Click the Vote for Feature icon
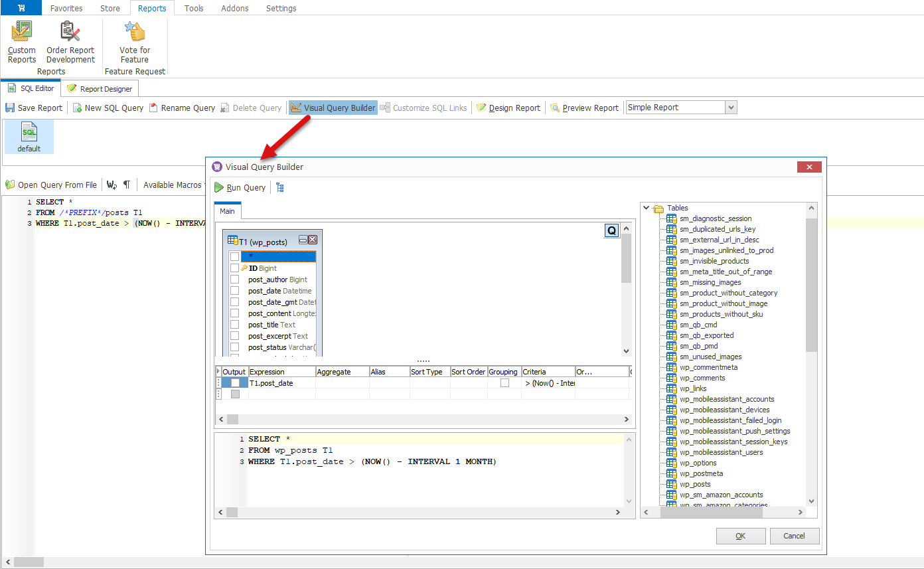Image resolution: width=924 pixels, height=569 pixels. click(x=135, y=33)
